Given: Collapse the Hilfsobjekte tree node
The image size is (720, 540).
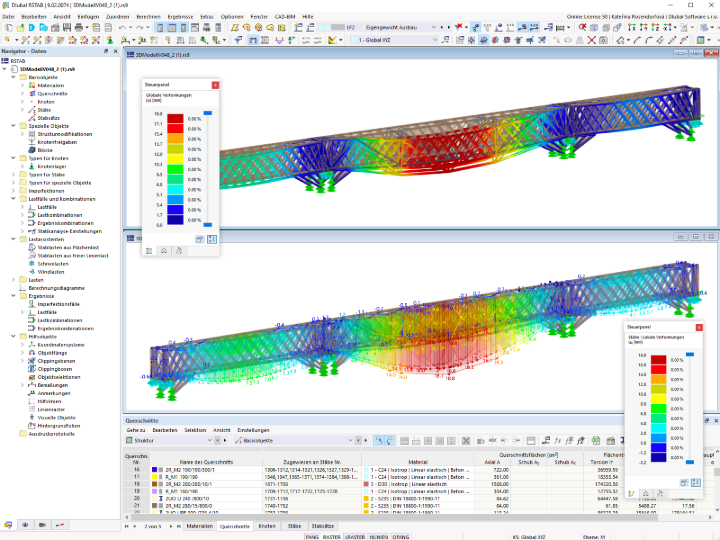Looking at the screenshot, I should pos(13,337).
